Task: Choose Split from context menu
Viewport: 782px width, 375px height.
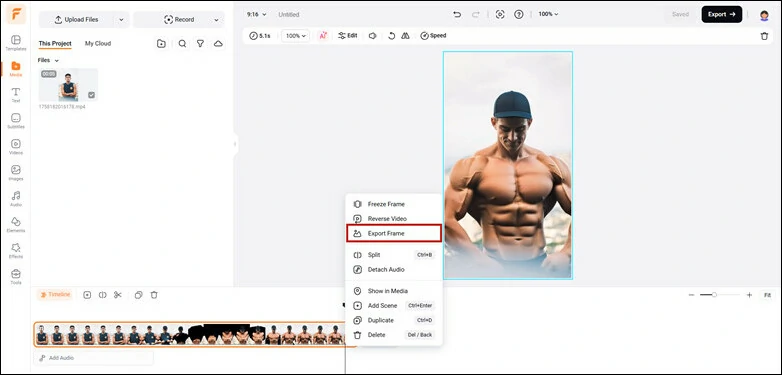Action: [x=393, y=255]
